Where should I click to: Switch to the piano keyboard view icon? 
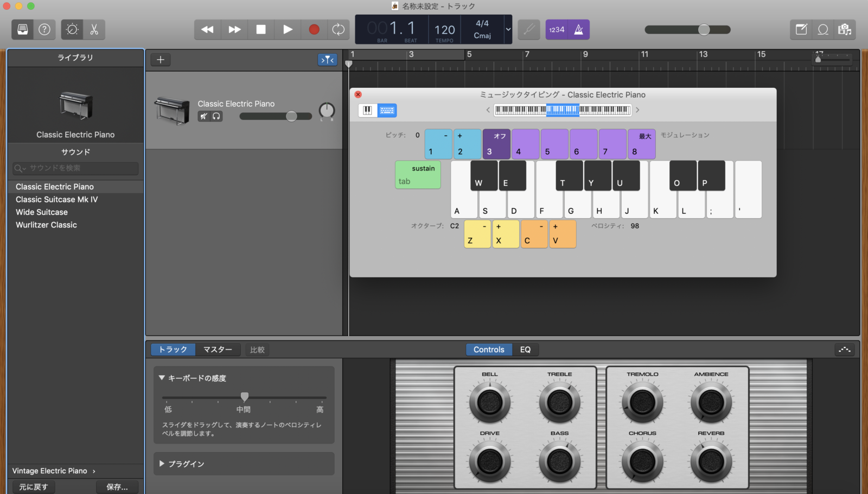tap(367, 110)
